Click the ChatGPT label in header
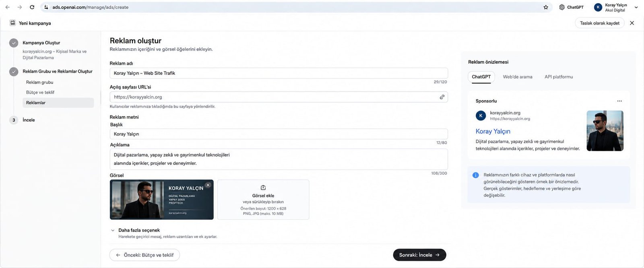This screenshot has height=268, width=644. (575, 7)
